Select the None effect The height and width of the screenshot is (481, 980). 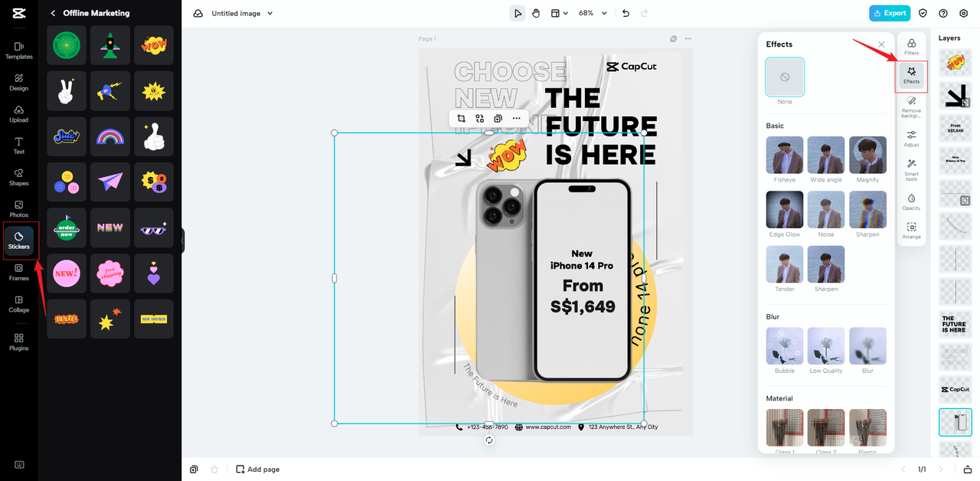click(785, 77)
